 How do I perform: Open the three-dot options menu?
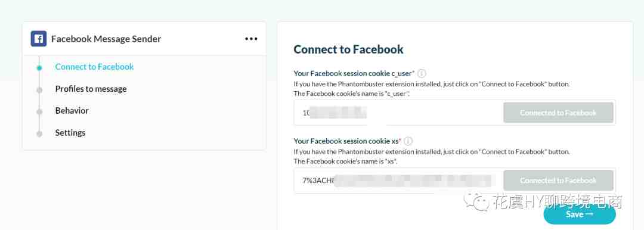[x=251, y=39]
